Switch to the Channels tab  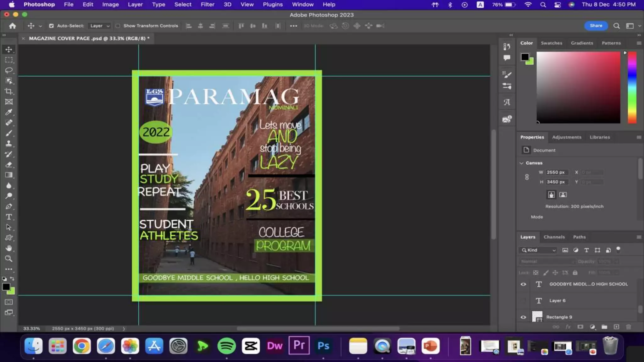click(x=554, y=237)
